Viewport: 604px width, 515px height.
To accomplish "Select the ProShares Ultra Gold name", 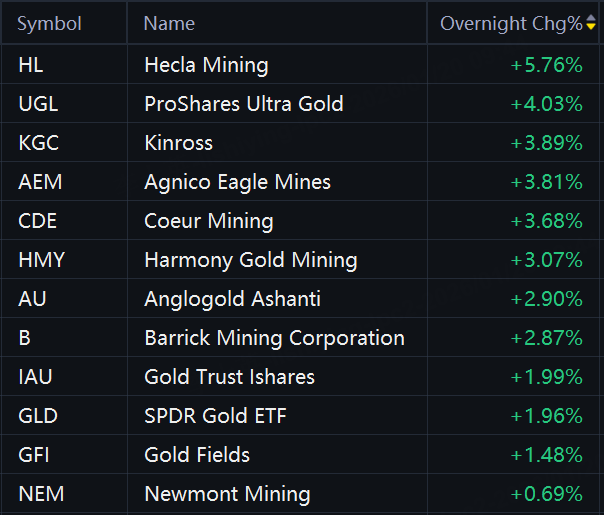I will tap(243, 104).
